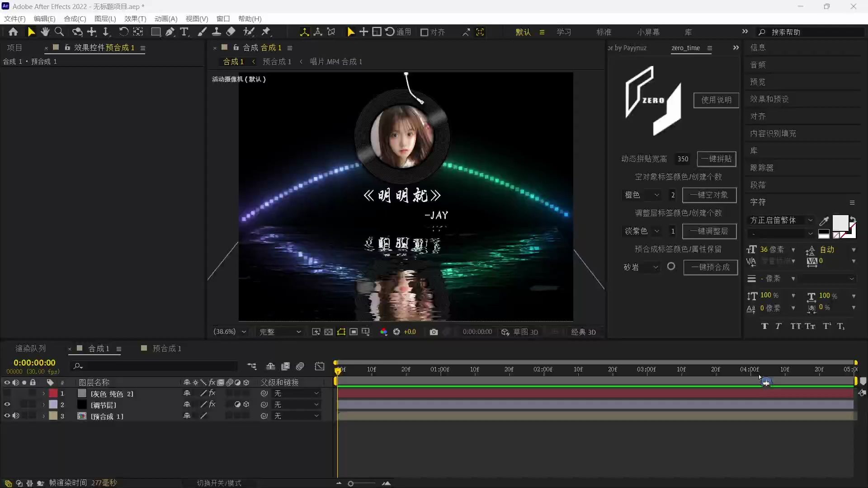Expand the 调节层 layer properties

(x=43, y=405)
